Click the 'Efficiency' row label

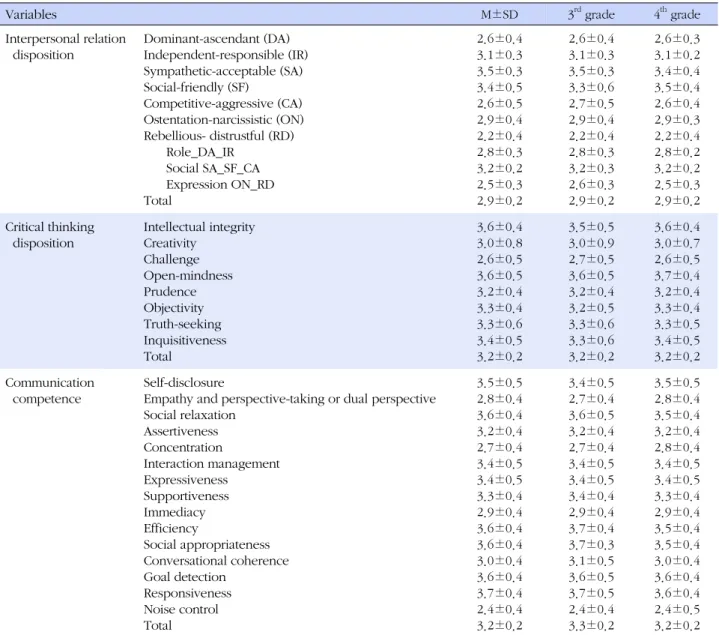pos(171,529)
